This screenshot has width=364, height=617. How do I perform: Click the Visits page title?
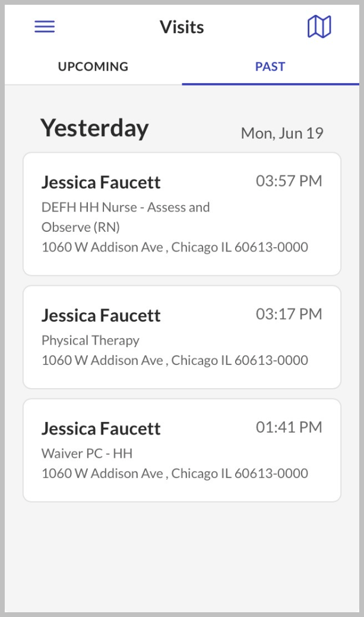[x=182, y=27]
